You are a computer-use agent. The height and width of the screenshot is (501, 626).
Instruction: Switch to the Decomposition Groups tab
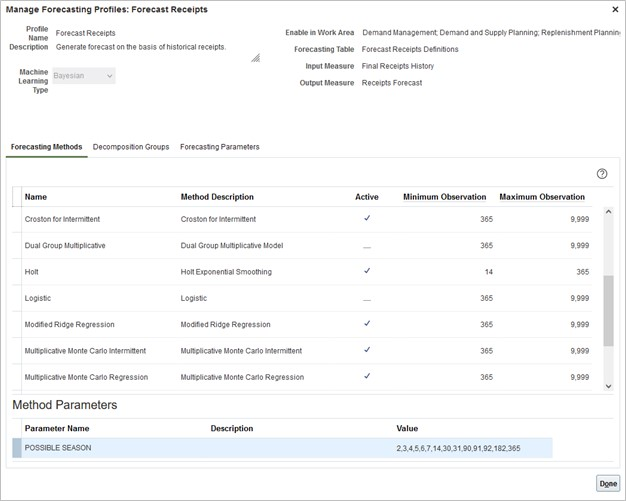click(x=131, y=147)
